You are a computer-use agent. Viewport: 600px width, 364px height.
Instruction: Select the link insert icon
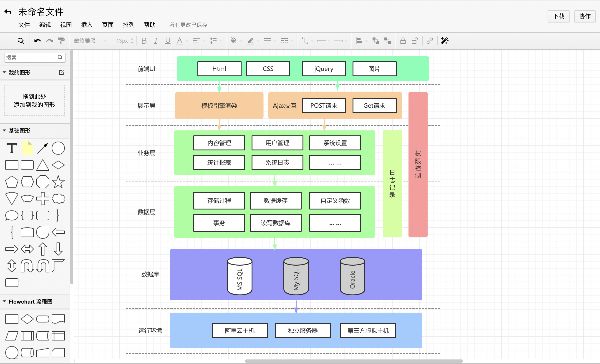coord(429,40)
